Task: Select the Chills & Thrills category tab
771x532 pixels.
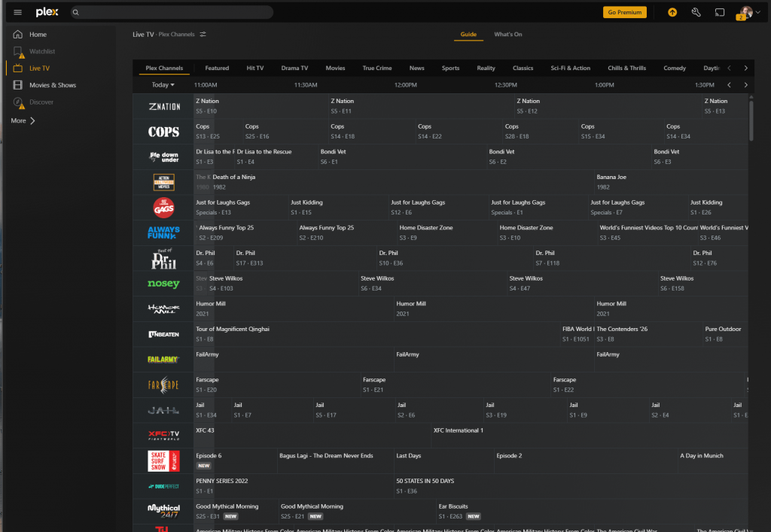Action: coord(627,68)
